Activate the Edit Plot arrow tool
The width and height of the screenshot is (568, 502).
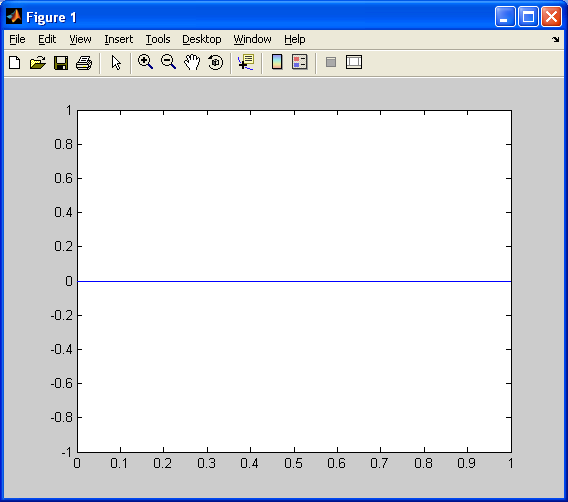(116, 63)
